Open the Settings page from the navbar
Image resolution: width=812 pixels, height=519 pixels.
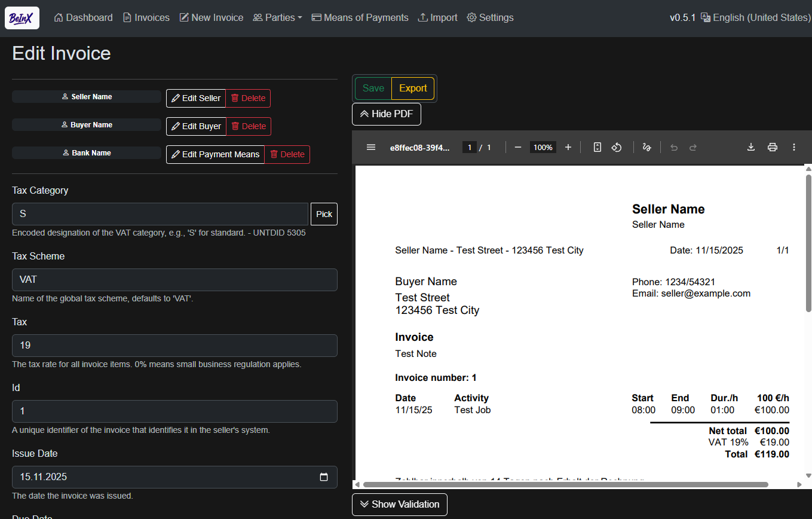click(x=490, y=17)
